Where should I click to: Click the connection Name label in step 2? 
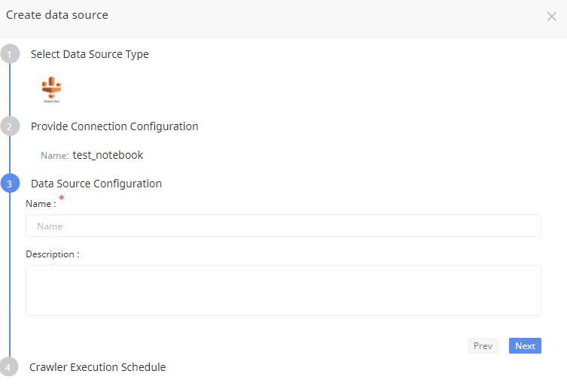(55, 156)
